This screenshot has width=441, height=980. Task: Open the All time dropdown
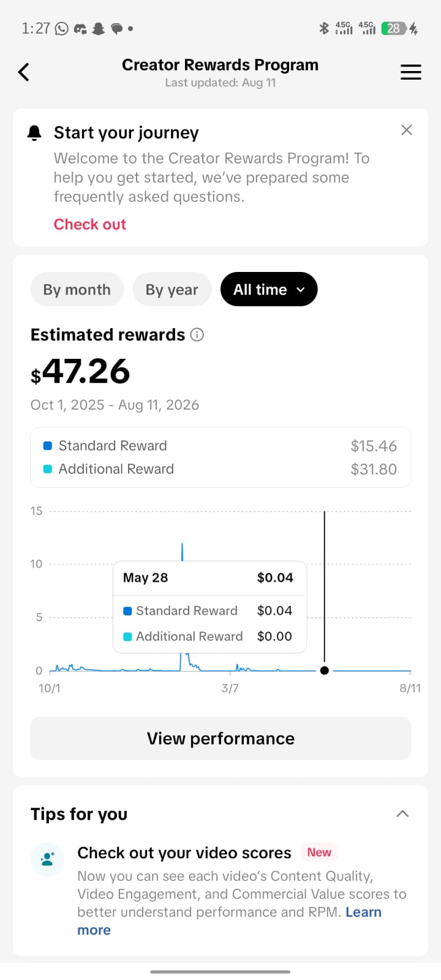click(x=269, y=289)
